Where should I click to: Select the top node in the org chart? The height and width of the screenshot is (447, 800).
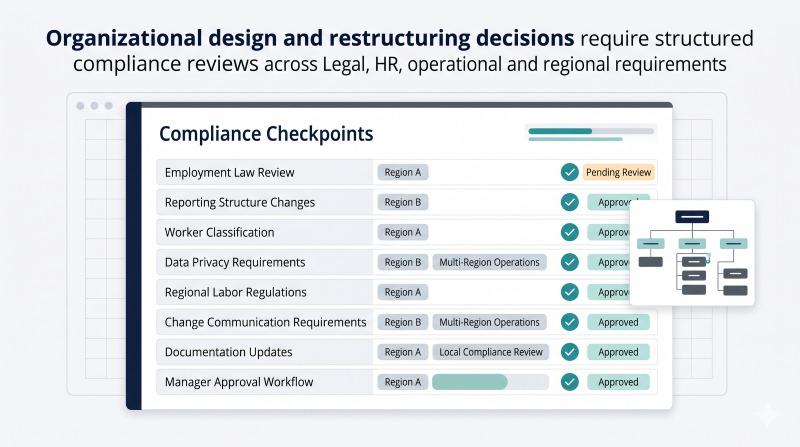coord(692,217)
